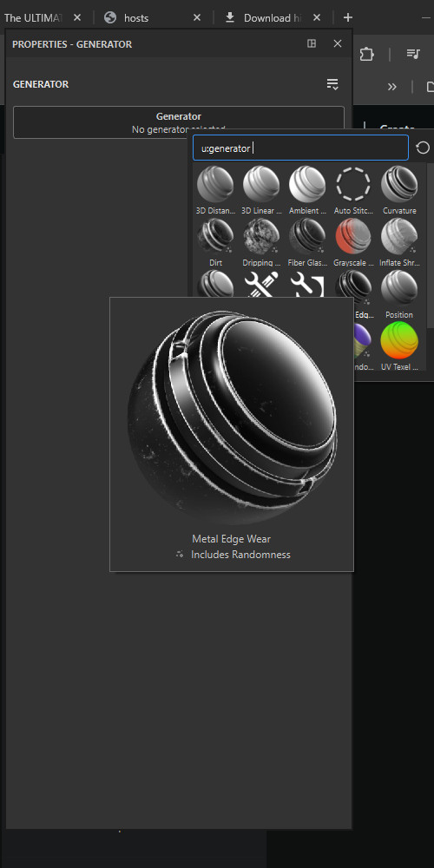Choose the Inflate Shrink generator
This screenshot has height=868, width=434.
click(399, 236)
